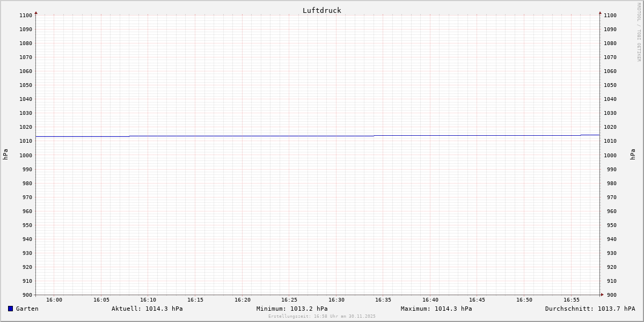
Task: Click the Luftdruck chart title
Action: pyautogui.click(x=321, y=10)
